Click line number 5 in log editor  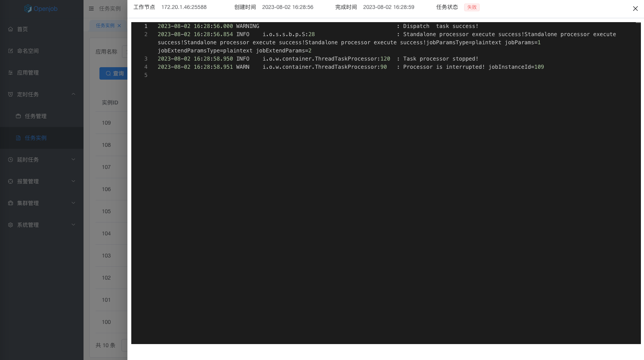pyautogui.click(x=146, y=75)
